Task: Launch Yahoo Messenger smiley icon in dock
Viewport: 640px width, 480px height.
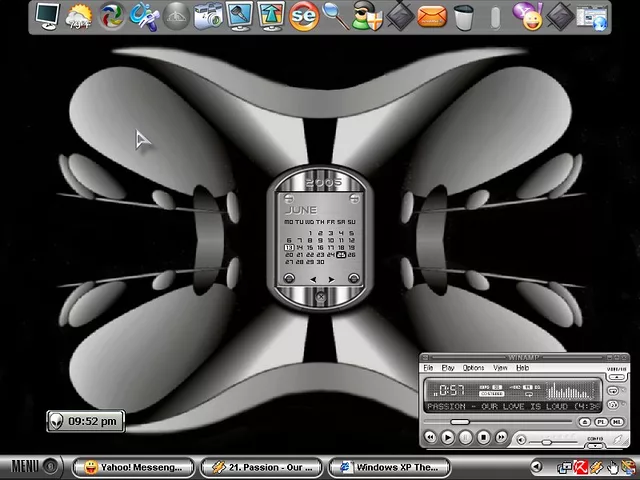Action: 527,15
